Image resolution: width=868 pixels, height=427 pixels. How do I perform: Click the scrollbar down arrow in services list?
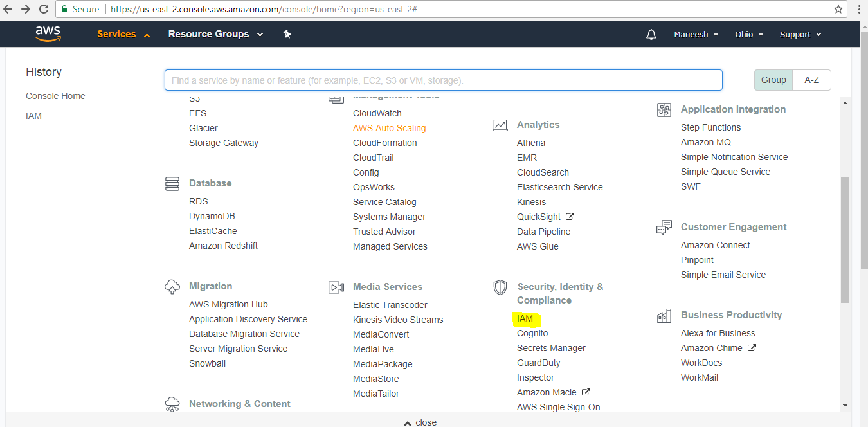[845, 405]
